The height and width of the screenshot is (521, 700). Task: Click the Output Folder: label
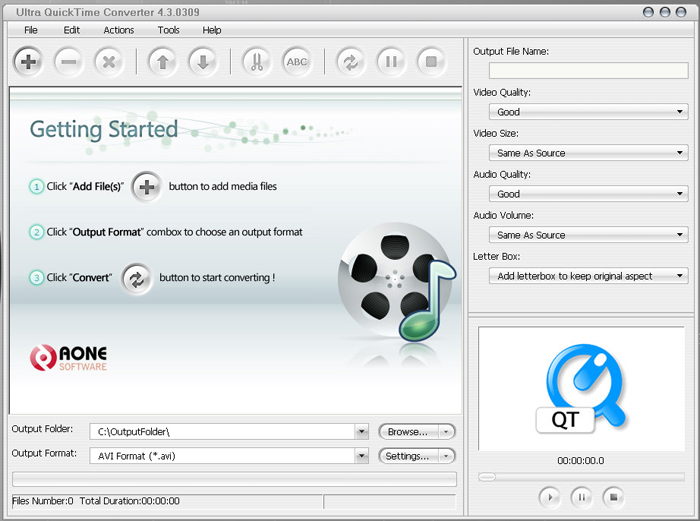(x=42, y=429)
